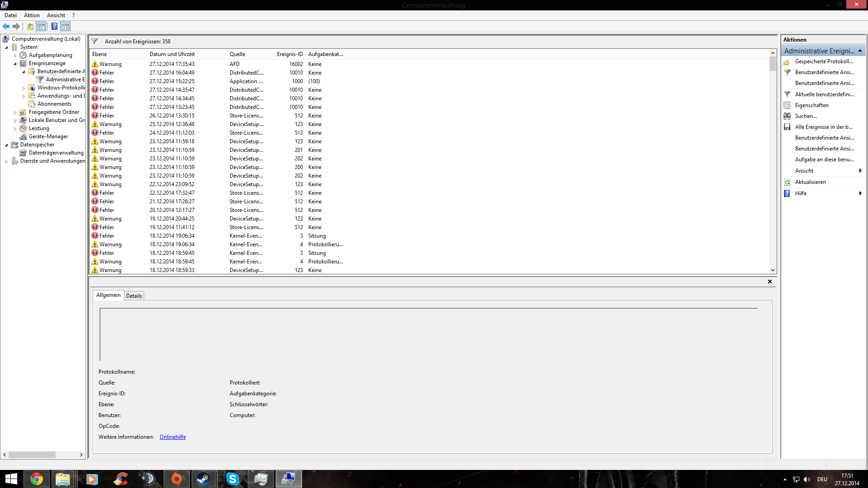Click the Eigenschaften properties icon
Screen dimensions: 868x488
787,105
